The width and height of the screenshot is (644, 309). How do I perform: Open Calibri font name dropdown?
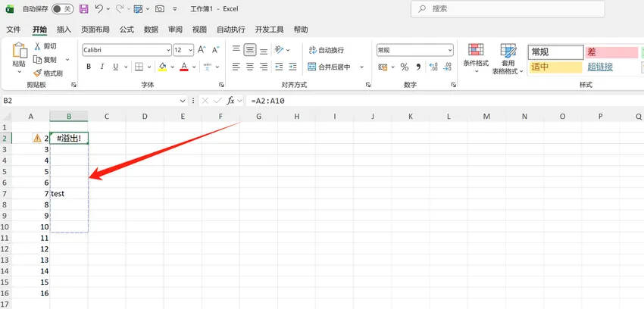tap(168, 50)
